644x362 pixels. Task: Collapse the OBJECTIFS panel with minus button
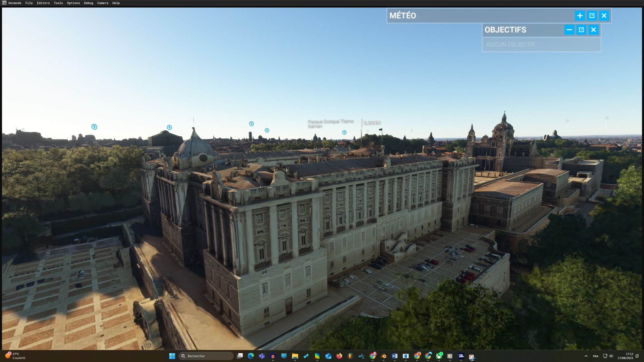coord(569,30)
